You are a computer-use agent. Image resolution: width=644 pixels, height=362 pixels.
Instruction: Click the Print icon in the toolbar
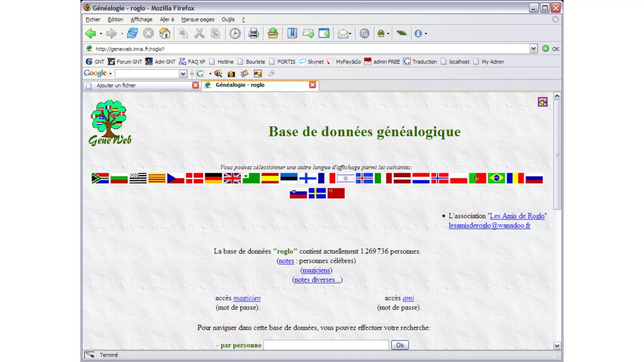coord(254,33)
